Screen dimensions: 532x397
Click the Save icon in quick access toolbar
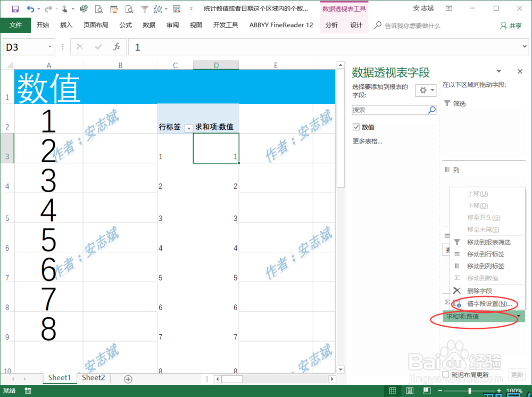pyautogui.click(x=15, y=9)
